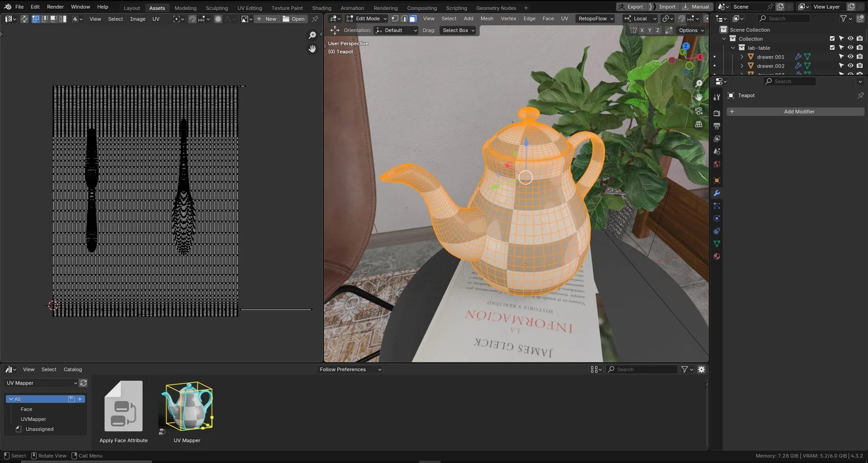Screen dimensions: 868x463
Task: Toggle UV sync selection
Action: click(24, 19)
